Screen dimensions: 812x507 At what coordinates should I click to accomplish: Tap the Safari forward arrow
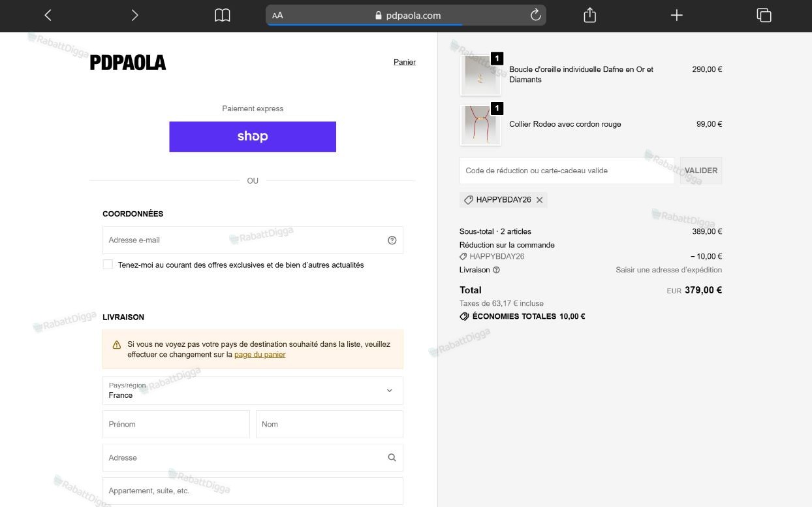134,15
